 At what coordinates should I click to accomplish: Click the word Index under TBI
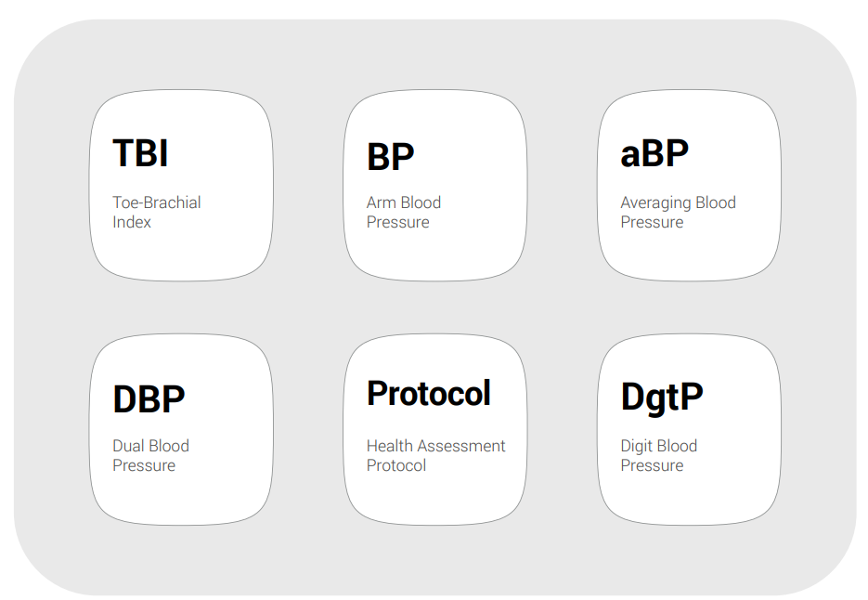click(132, 223)
